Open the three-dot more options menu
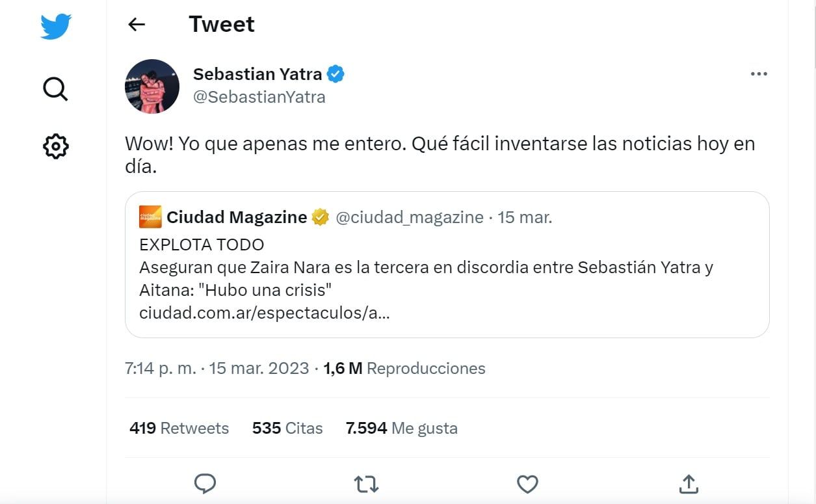The height and width of the screenshot is (504, 816). pos(758,73)
